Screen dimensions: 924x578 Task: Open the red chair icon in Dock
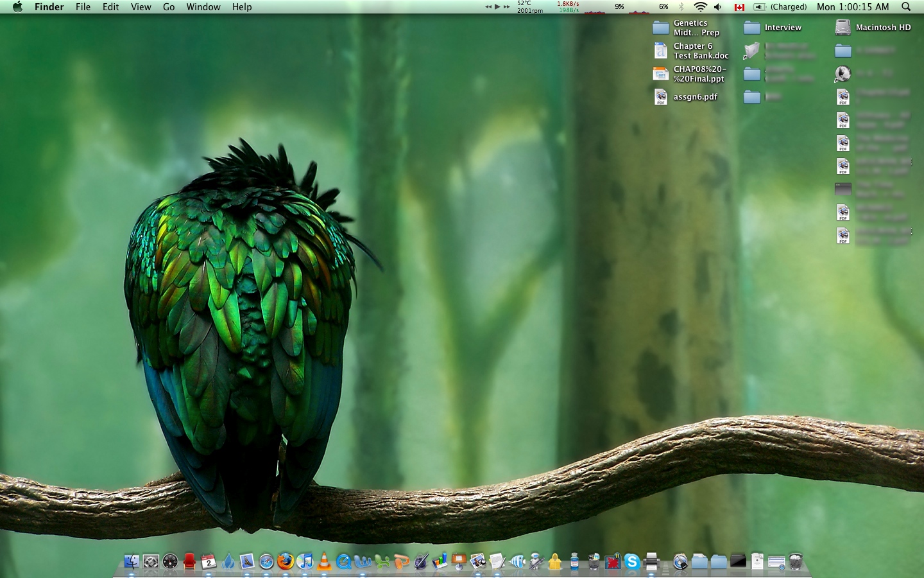[189, 561]
